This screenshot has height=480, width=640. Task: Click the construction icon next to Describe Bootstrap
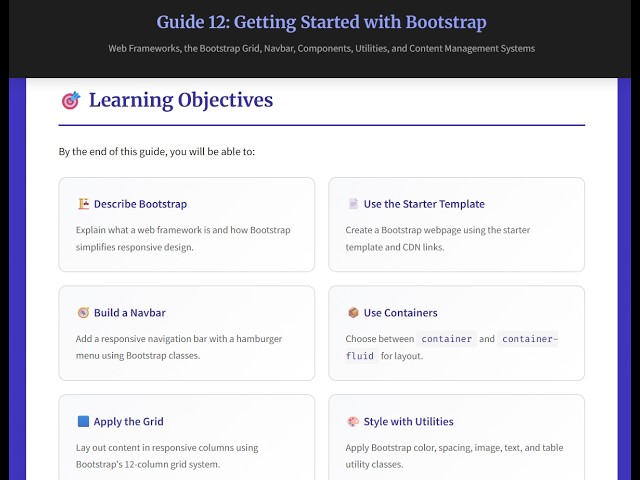point(83,203)
